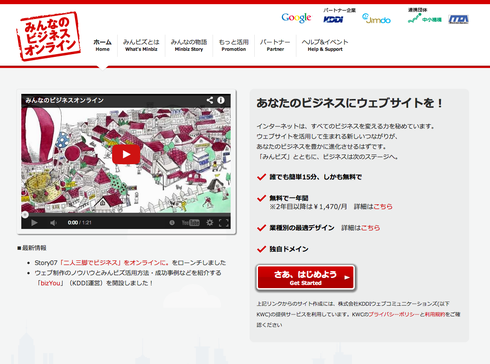This screenshot has height=364, width=490.
Task: Open the video on YouTube logo
Action: [x=191, y=223]
